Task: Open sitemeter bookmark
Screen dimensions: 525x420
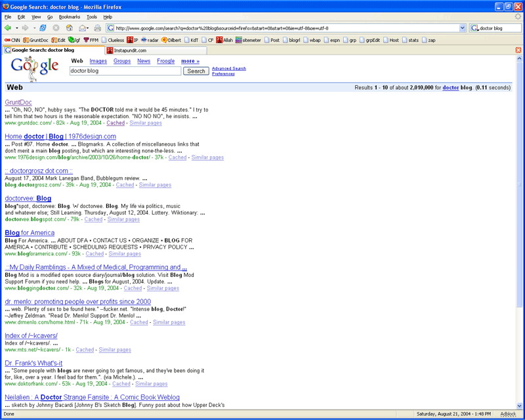Action: coord(248,40)
